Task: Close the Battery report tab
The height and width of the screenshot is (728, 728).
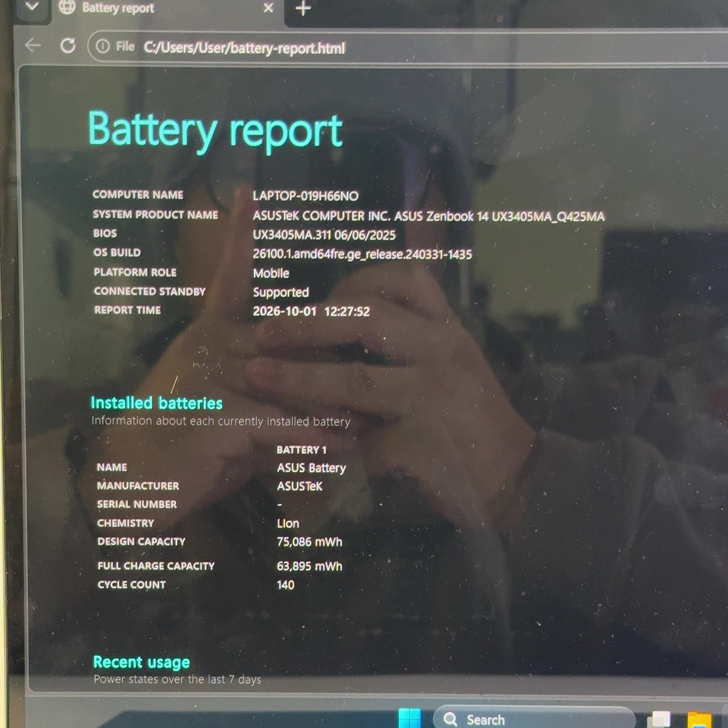Action: 269,8
